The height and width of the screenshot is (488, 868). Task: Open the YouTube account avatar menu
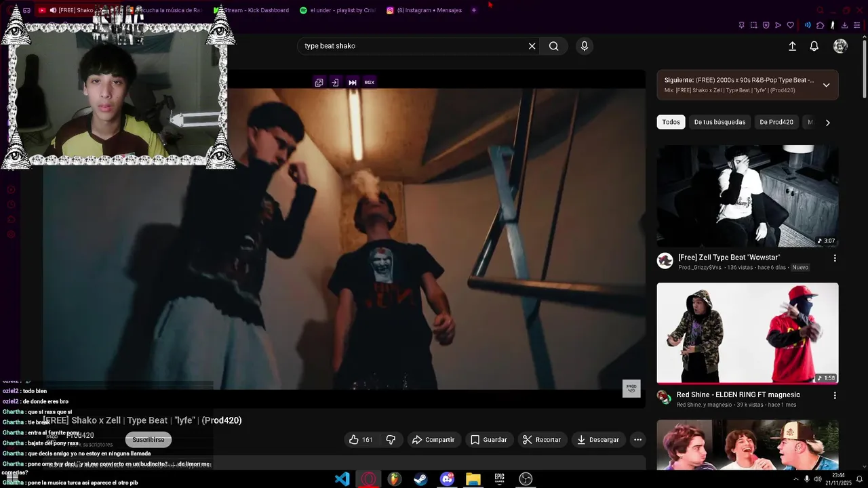click(x=840, y=46)
